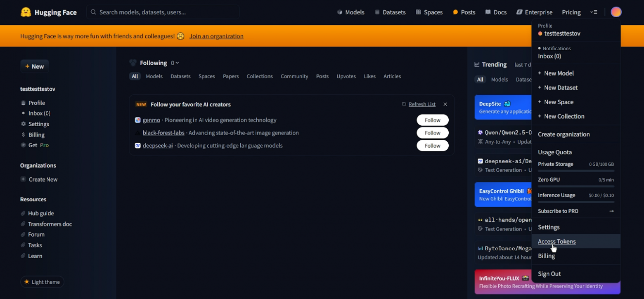Screen dimensions: 644x299
Task: Click the Qwen model avatar icon
Action: click(480, 132)
